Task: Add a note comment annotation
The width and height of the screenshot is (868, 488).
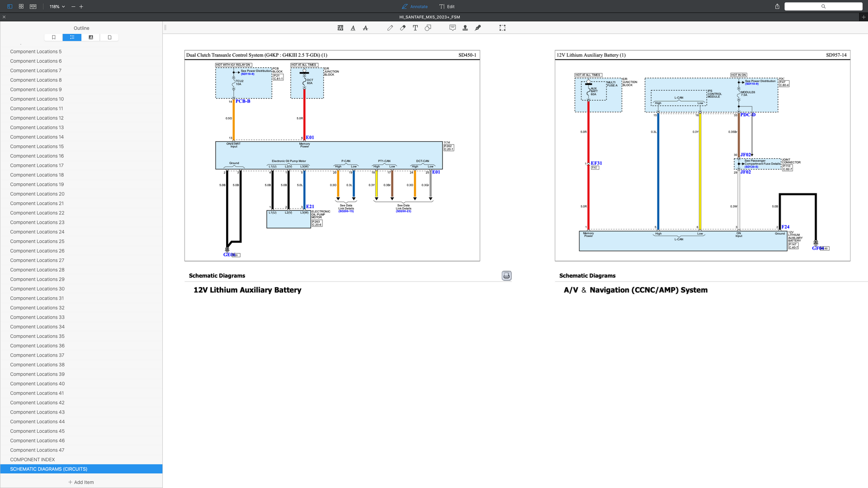Action: (452, 28)
